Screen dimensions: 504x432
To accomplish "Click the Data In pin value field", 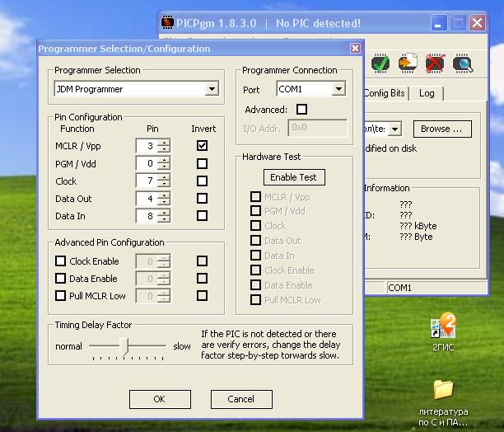I will click(x=147, y=215).
